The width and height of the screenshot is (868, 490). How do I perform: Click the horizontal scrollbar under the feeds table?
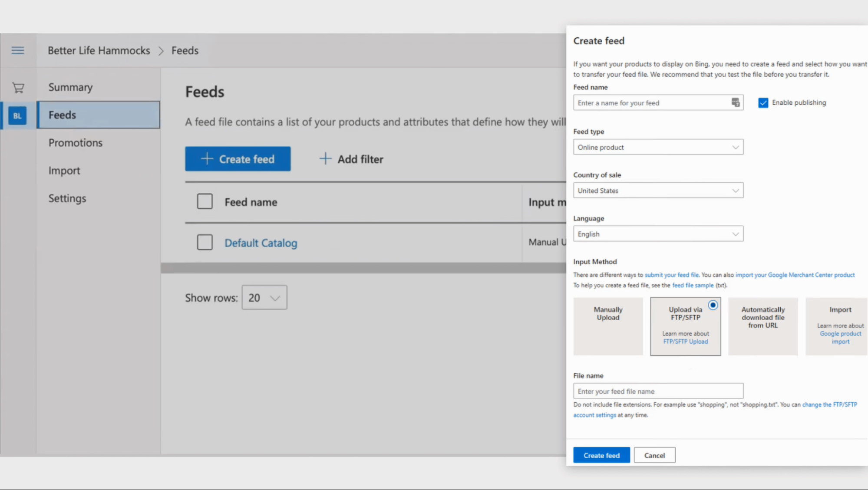[363, 268]
